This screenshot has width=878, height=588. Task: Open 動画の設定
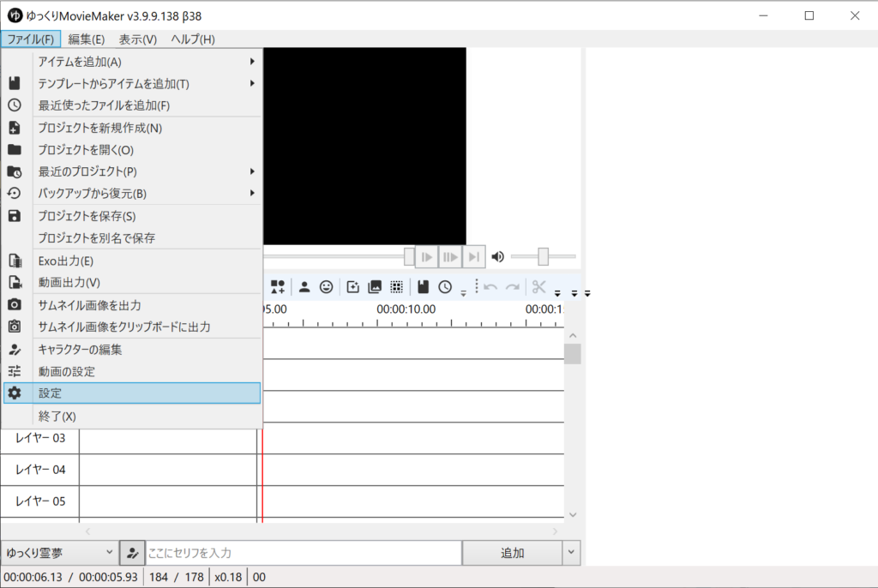132,371
